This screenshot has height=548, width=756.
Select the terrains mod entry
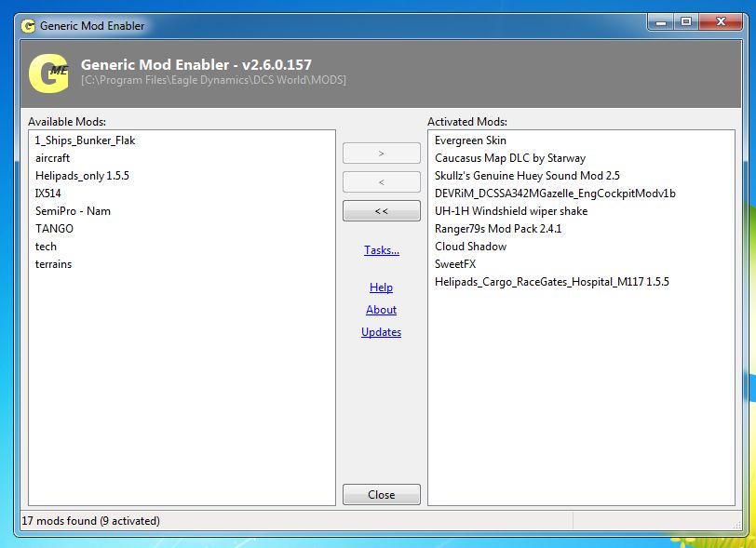pyautogui.click(x=53, y=264)
